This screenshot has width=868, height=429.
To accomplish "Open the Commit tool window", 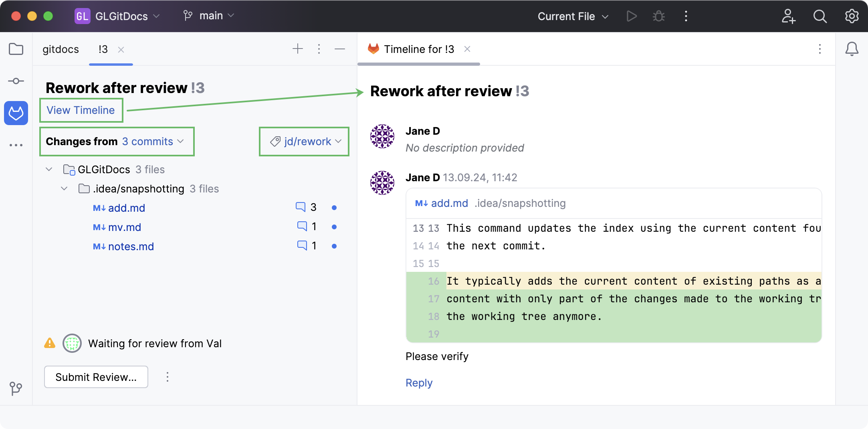I will 16,81.
